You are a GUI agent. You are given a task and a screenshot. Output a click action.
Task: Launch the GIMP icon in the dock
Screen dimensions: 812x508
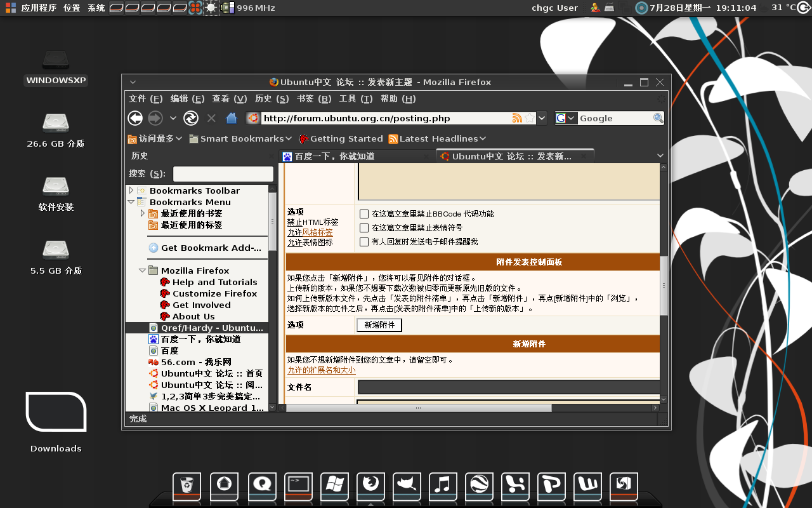[x=407, y=486]
